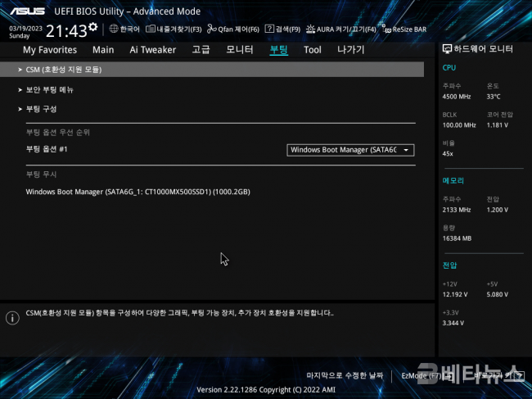
Task: Open 부팅 옵션 #1 dropdown
Action: [350, 150]
